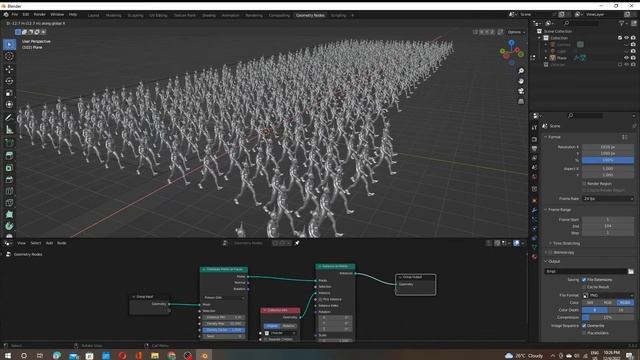Toggle the File Extensions checkbox
The width and height of the screenshot is (640, 360).
coord(584,280)
